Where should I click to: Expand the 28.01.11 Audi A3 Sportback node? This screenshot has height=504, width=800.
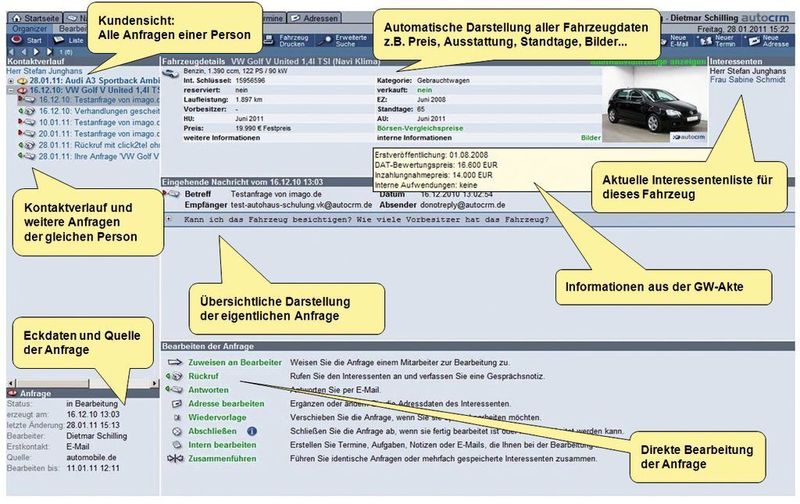[x=11, y=81]
